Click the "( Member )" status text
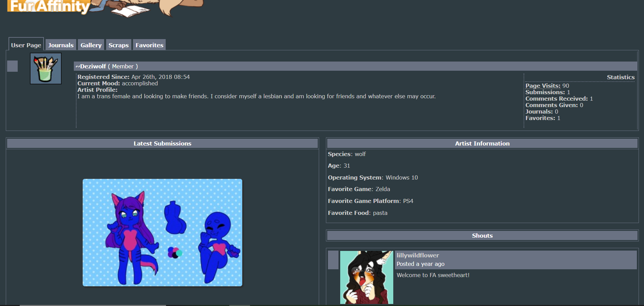Image resolution: width=644 pixels, height=306 pixels. (x=123, y=66)
